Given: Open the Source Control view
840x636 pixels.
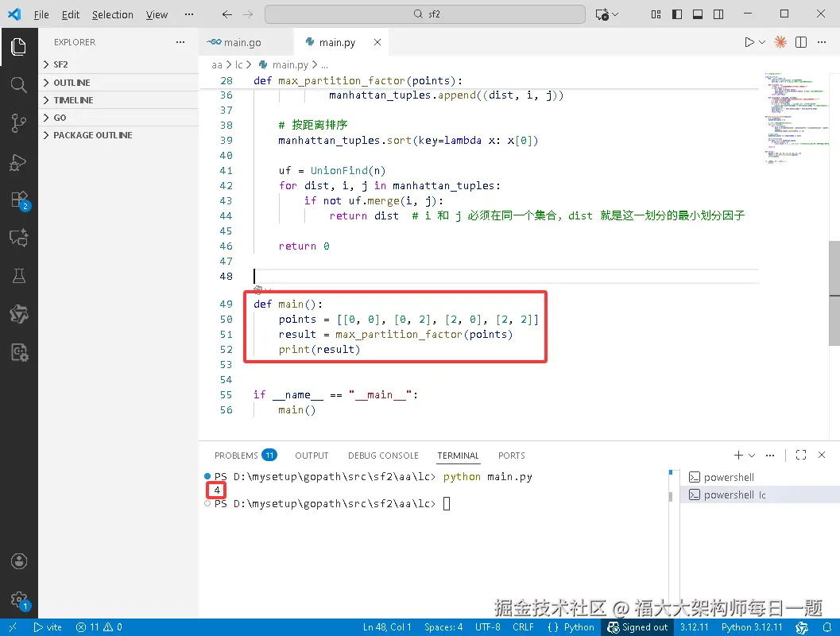Looking at the screenshot, I should pos(19,123).
